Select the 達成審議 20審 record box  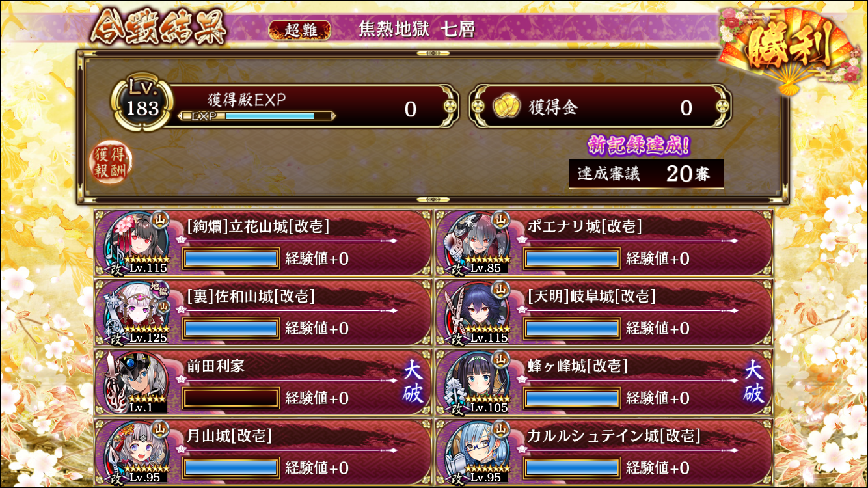(646, 174)
